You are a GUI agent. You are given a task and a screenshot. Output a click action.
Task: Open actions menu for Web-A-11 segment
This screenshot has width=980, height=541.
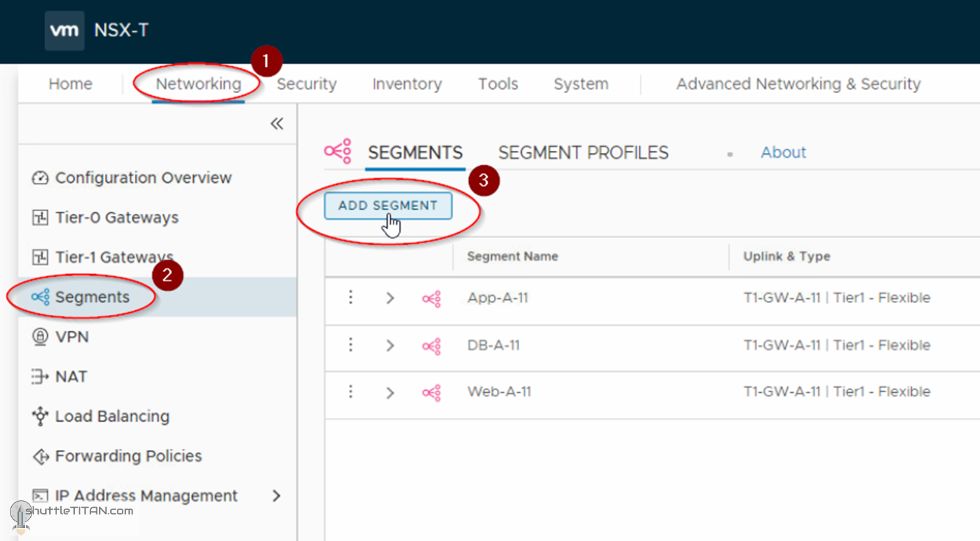(351, 392)
